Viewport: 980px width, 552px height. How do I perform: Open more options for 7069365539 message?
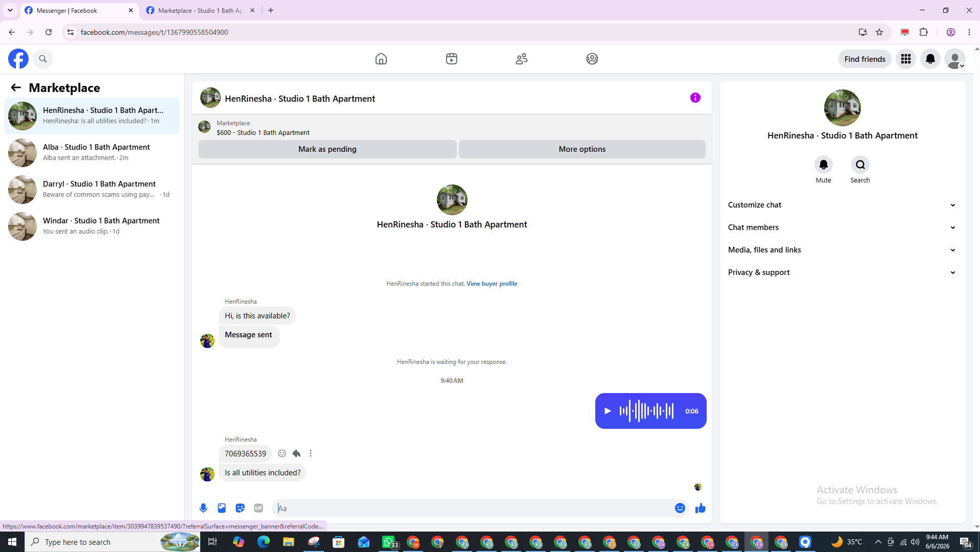[311, 453]
